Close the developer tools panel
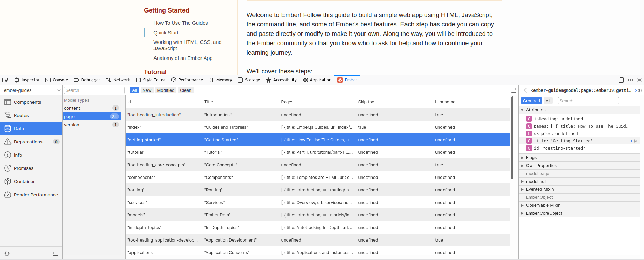 (x=639, y=80)
